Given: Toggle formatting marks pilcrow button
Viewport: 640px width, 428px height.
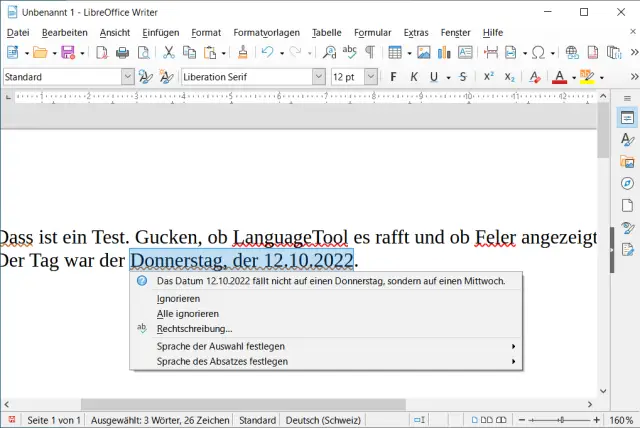Looking at the screenshot, I should click(369, 53).
